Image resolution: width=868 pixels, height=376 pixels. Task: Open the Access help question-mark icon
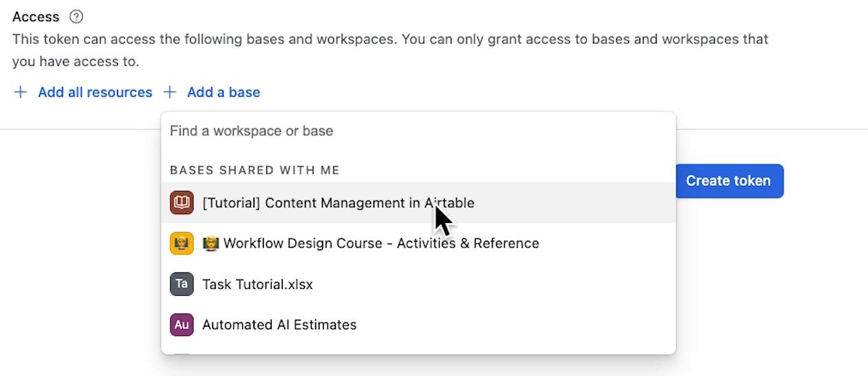[x=76, y=16]
